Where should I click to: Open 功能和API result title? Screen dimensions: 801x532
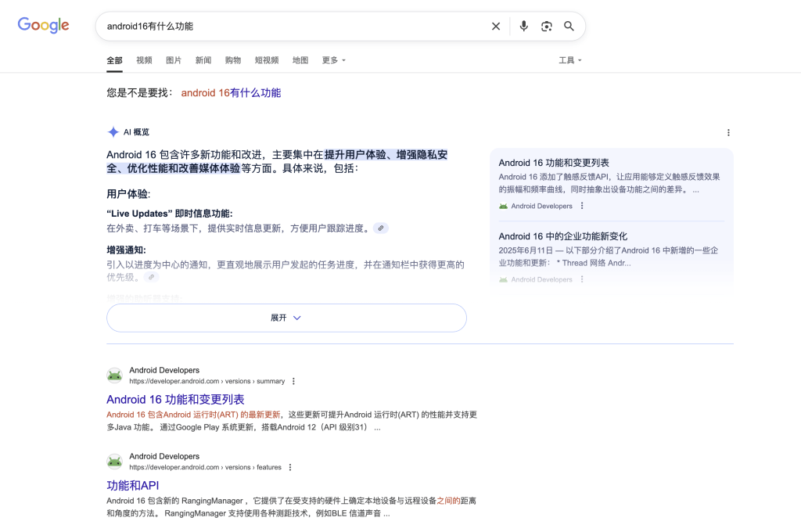[x=133, y=486]
